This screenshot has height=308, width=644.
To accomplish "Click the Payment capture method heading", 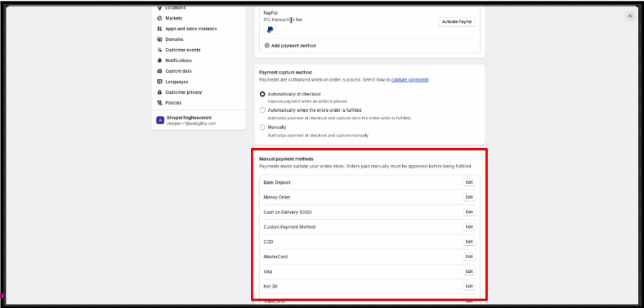I will click(285, 72).
